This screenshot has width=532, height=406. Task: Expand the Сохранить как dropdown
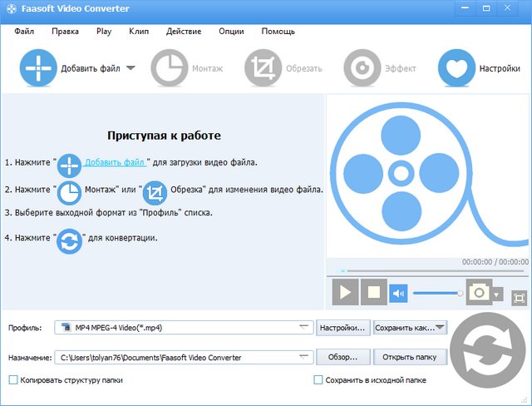[x=441, y=328]
